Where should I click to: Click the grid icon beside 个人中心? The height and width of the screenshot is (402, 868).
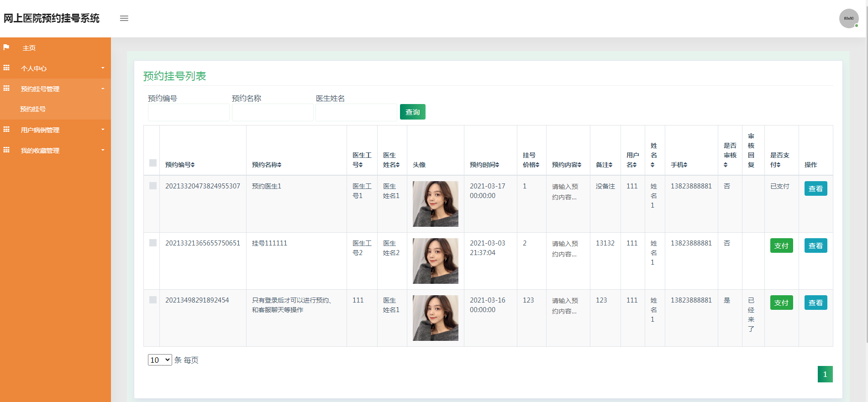tap(6, 68)
